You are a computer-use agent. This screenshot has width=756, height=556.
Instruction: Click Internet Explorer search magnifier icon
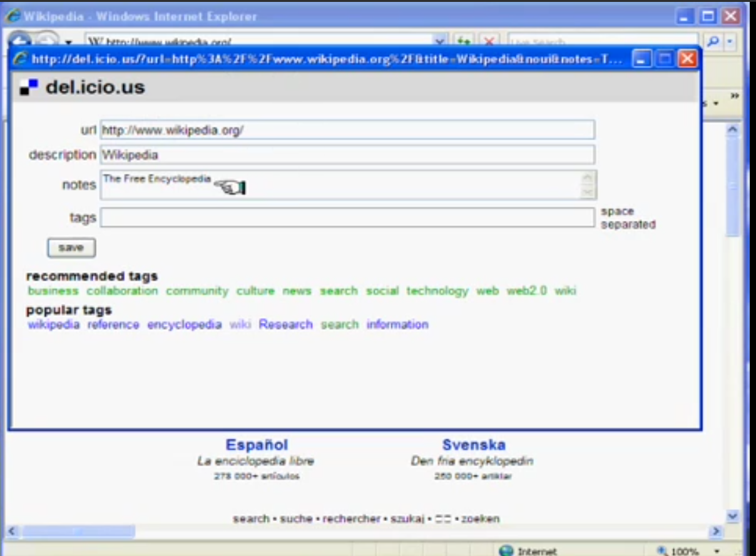[x=712, y=41]
